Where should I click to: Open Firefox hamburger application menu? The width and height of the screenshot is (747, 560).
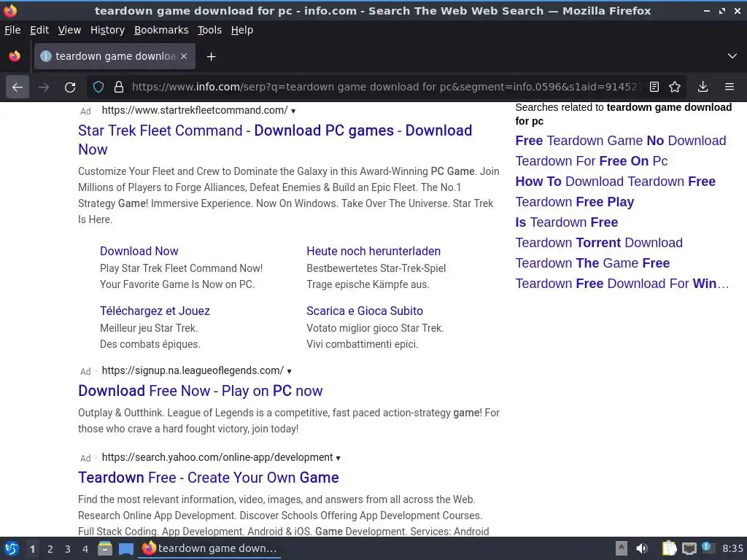[729, 87]
